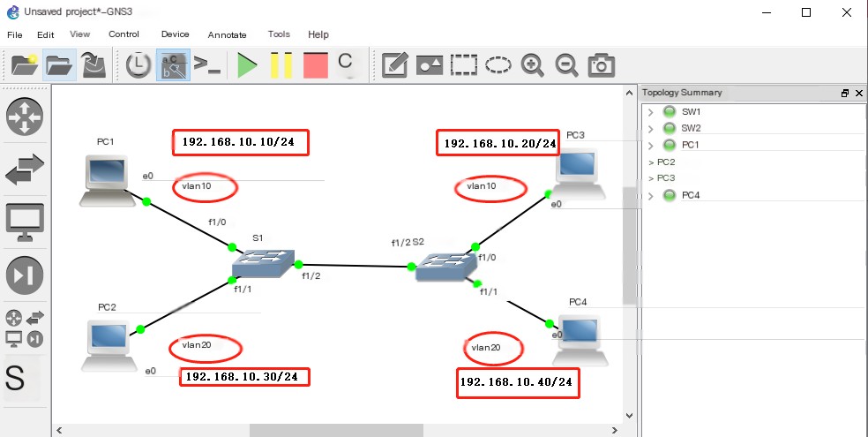Open the add note tool
This screenshot has height=437, width=868.
pyautogui.click(x=394, y=65)
